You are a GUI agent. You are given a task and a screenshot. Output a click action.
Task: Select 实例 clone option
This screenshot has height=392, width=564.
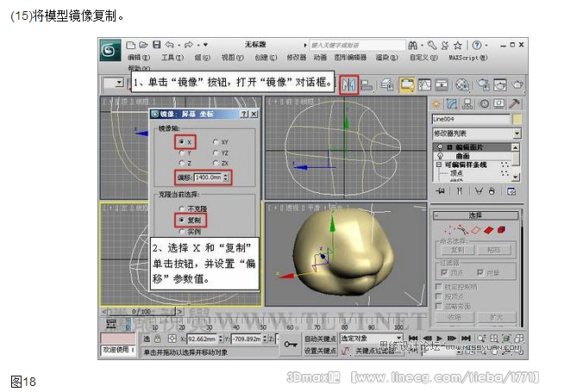pos(182,232)
